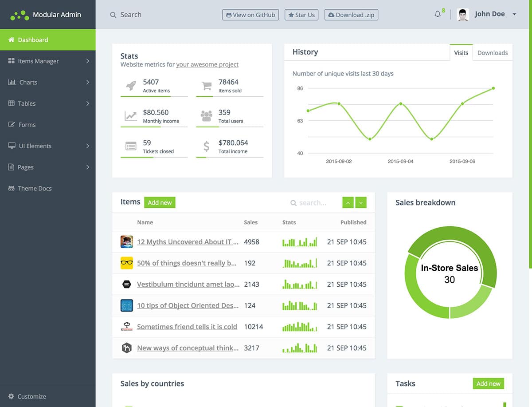
Task: Click the rocket icon for Active items
Action: pos(131,86)
